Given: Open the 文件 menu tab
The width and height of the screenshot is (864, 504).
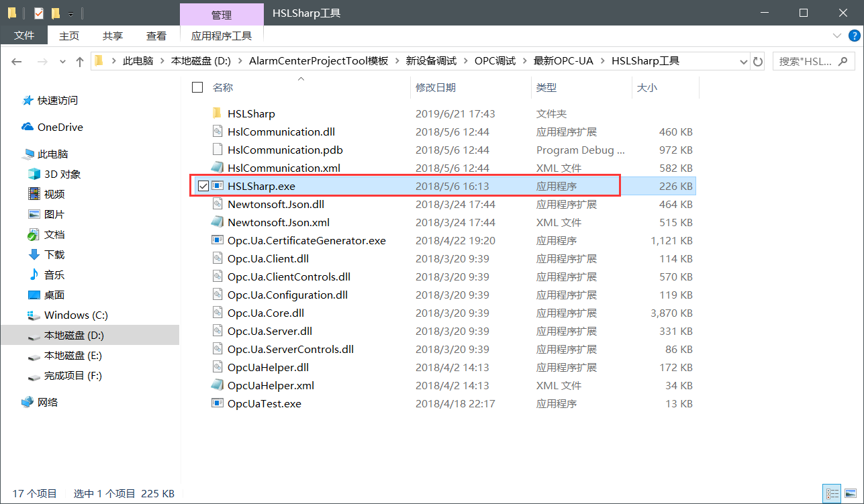Looking at the screenshot, I should point(24,36).
